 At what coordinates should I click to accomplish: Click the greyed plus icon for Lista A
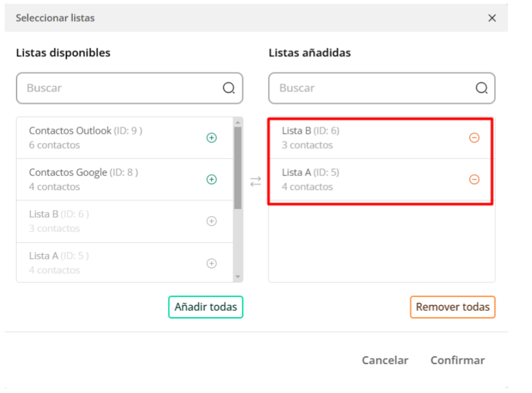(x=211, y=263)
